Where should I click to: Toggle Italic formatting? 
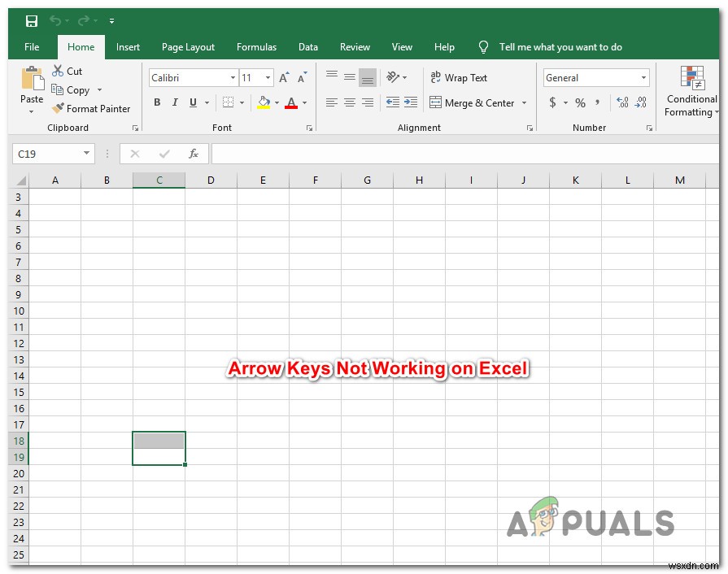[175, 102]
